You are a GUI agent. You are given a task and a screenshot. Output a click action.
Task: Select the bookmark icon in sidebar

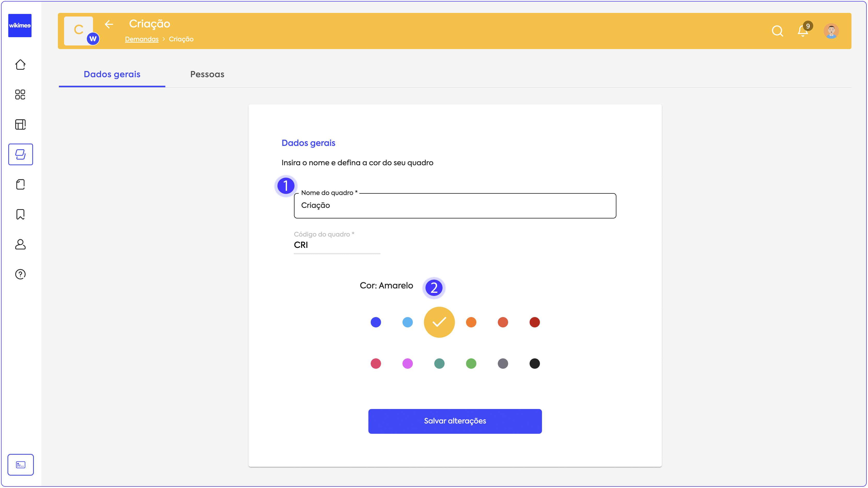[20, 215]
